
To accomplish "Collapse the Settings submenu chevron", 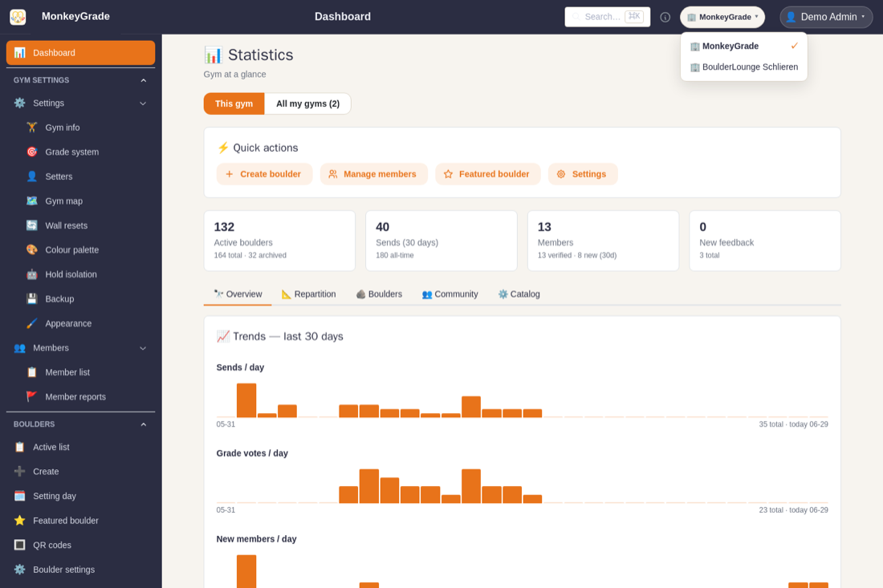I will click(x=143, y=103).
